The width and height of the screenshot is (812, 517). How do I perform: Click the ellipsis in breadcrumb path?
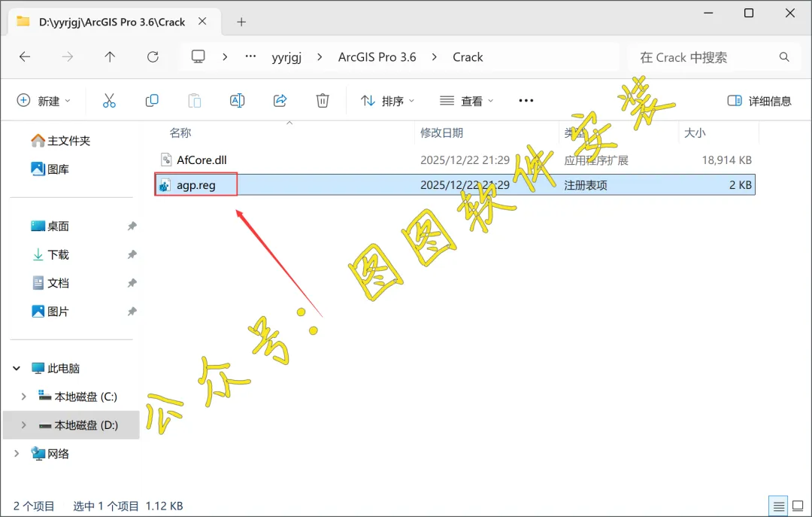[x=250, y=56]
